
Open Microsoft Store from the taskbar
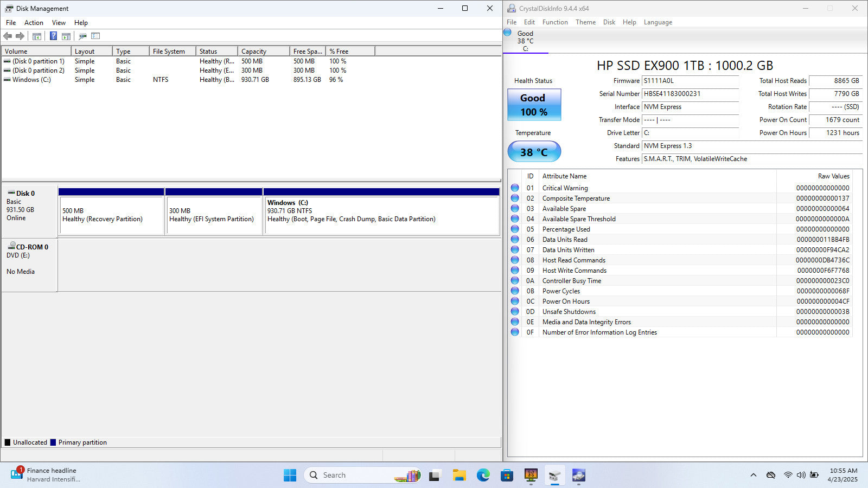(x=507, y=476)
